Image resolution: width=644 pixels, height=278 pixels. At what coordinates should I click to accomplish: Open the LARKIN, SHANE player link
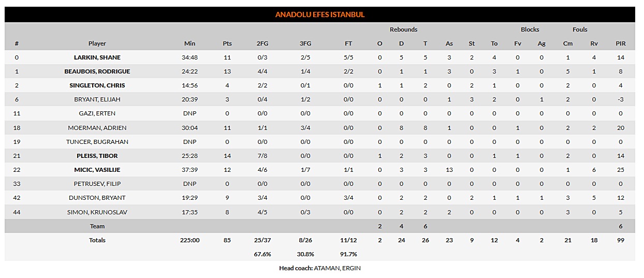coord(97,57)
